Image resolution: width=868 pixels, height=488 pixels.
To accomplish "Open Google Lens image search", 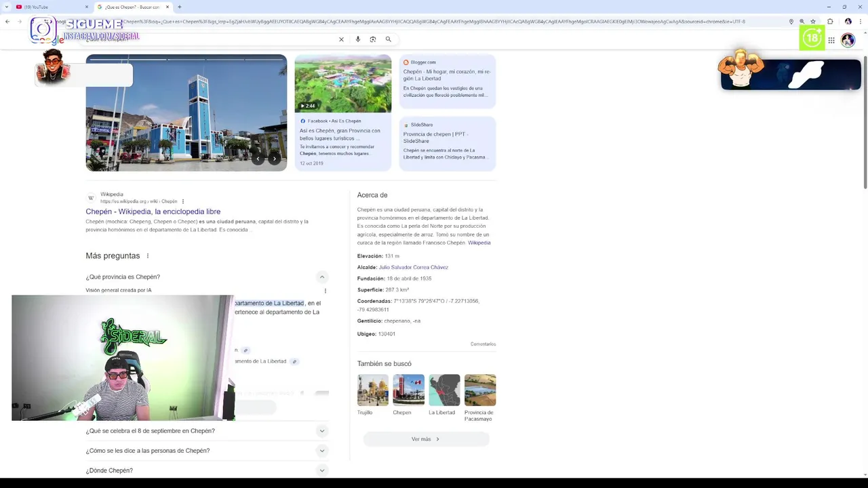I will pos(373,39).
